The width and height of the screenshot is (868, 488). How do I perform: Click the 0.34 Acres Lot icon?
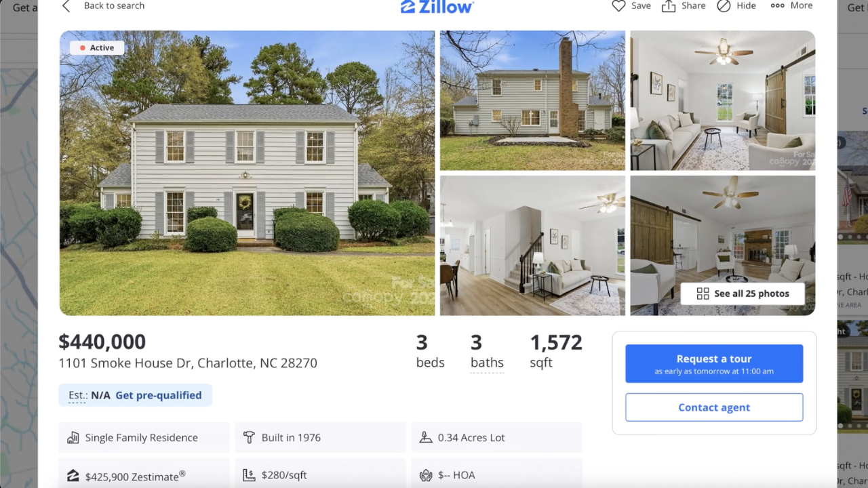click(x=426, y=437)
